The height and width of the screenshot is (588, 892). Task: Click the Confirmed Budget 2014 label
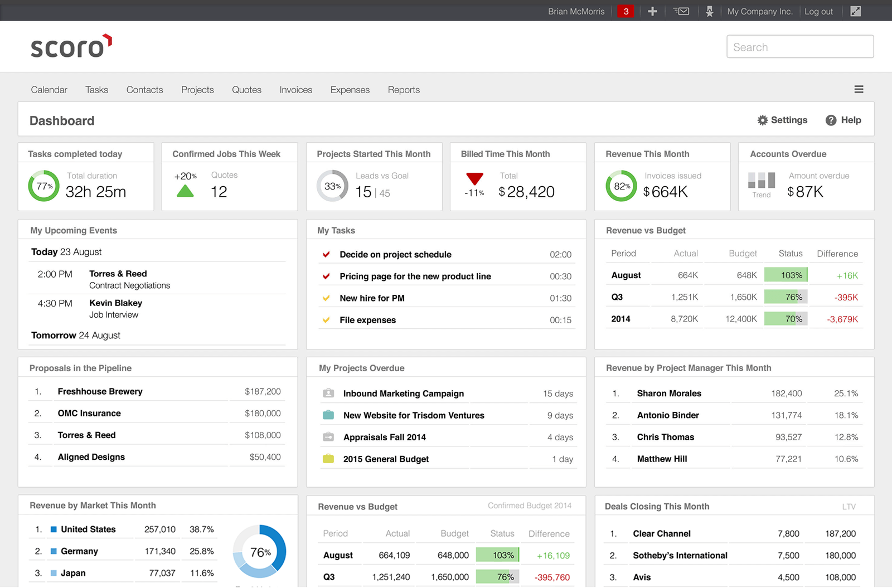coord(530,506)
